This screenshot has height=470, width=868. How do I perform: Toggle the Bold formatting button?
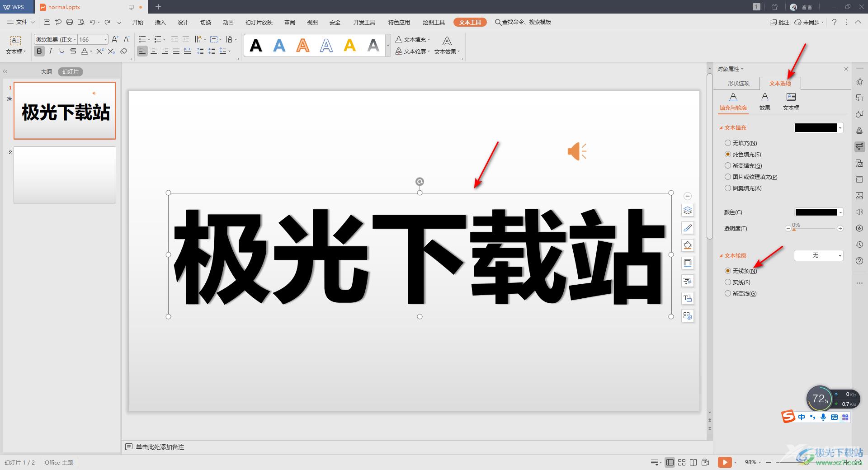pyautogui.click(x=39, y=51)
